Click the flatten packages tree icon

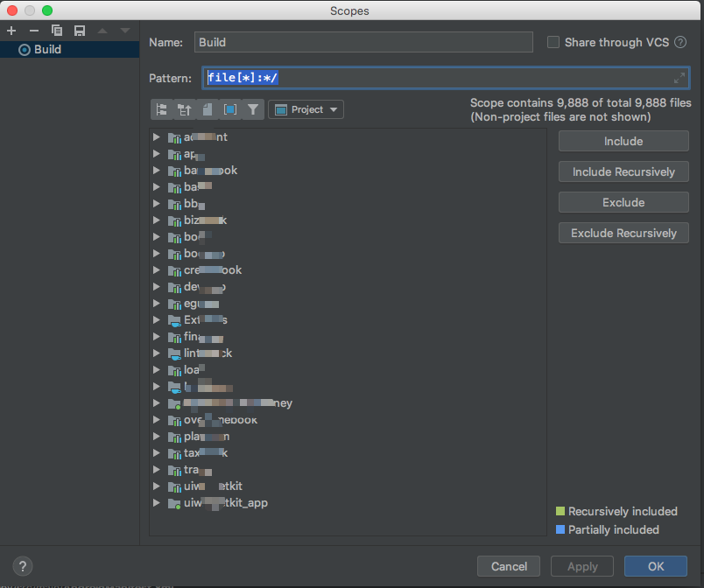click(161, 109)
